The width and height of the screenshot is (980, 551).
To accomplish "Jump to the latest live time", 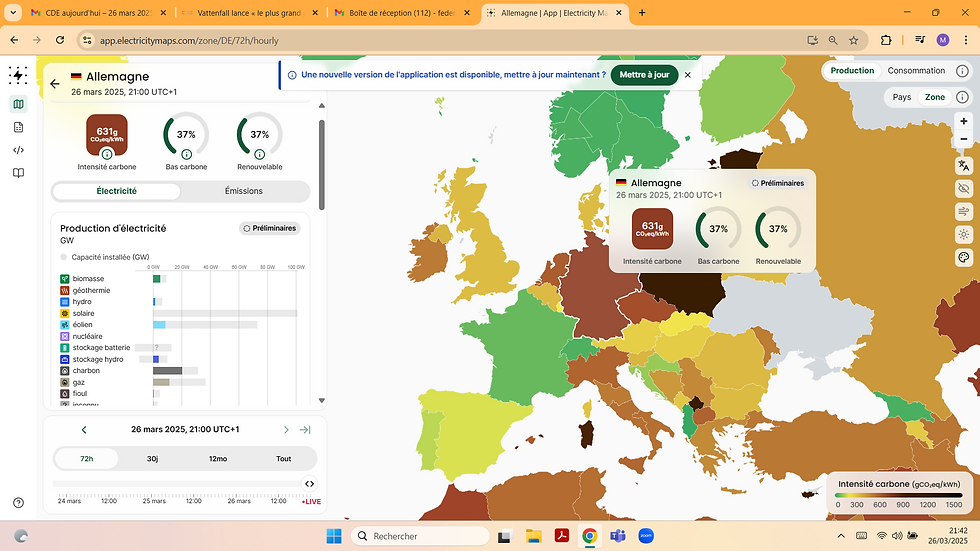I will (305, 430).
